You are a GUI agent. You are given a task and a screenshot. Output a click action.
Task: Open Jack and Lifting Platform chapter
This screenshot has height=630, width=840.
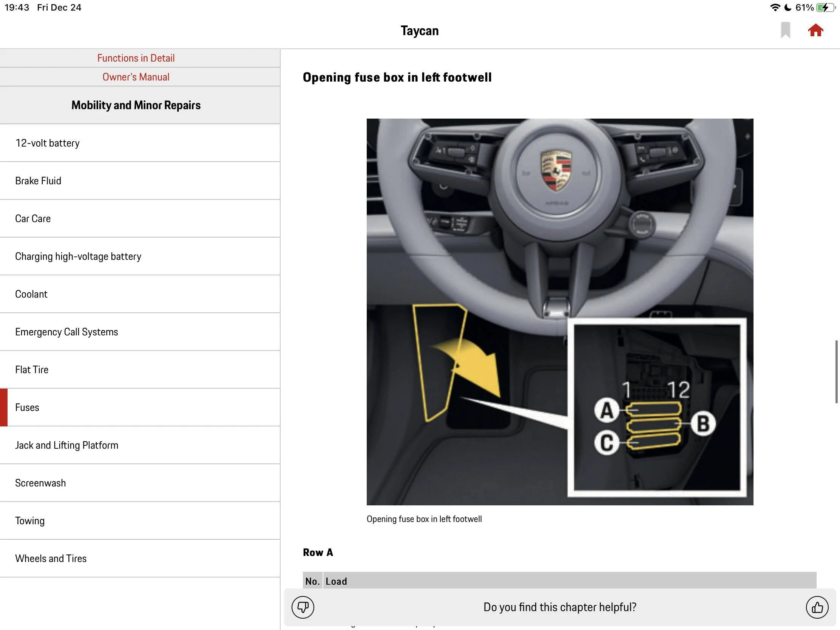[x=140, y=445]
